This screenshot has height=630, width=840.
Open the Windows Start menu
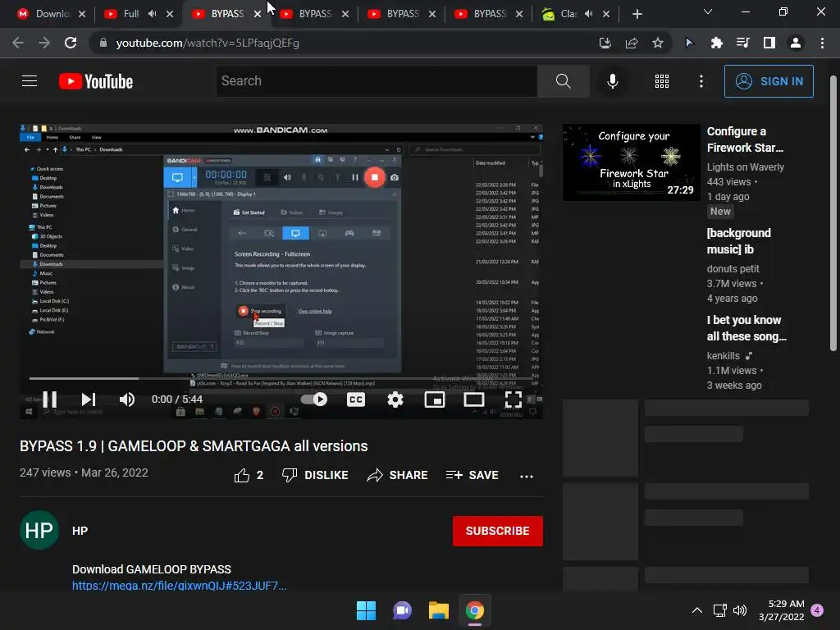tap(367, 610)
